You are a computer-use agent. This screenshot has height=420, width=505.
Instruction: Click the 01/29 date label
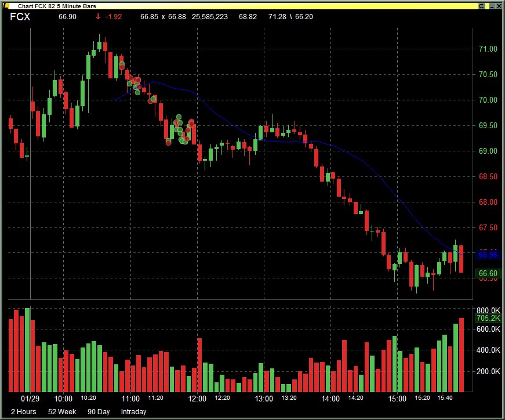30,399
